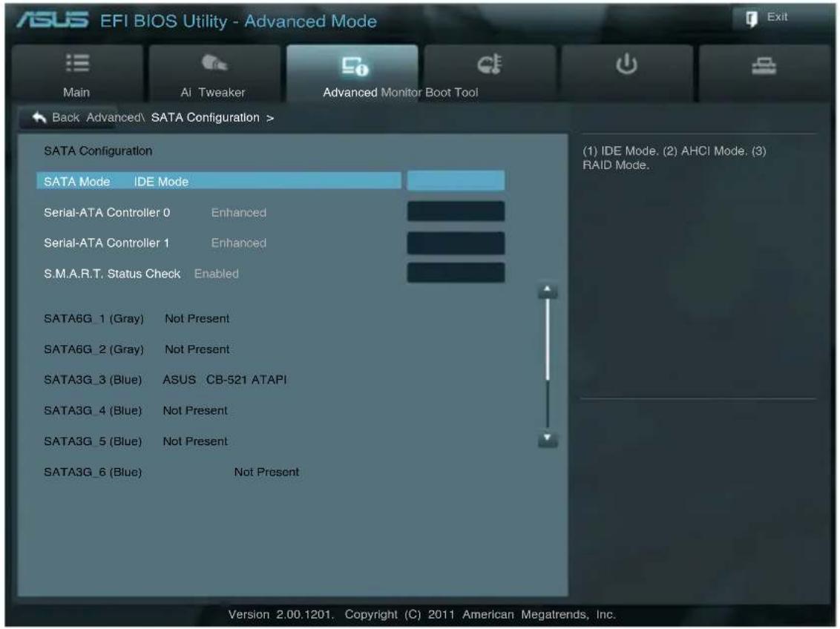This screenshot has width=840, height=629.
Task: Click the Exit door icon
Action: (751, 19)
